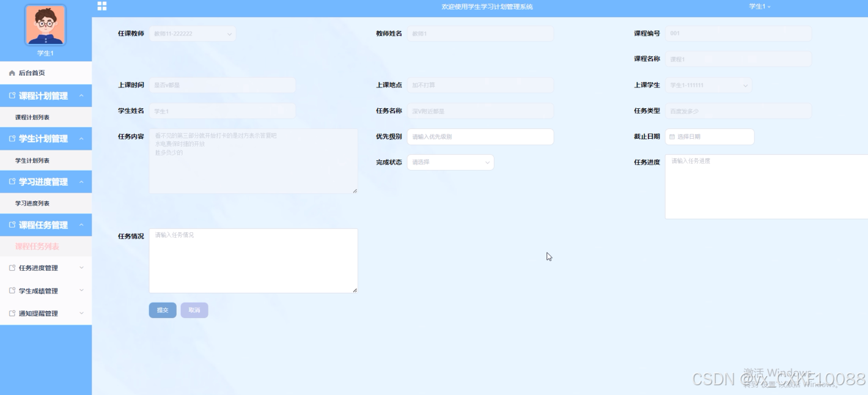The image size is (868, 395).
Task: Click the 任务名称 field
Action: [480, 111]
